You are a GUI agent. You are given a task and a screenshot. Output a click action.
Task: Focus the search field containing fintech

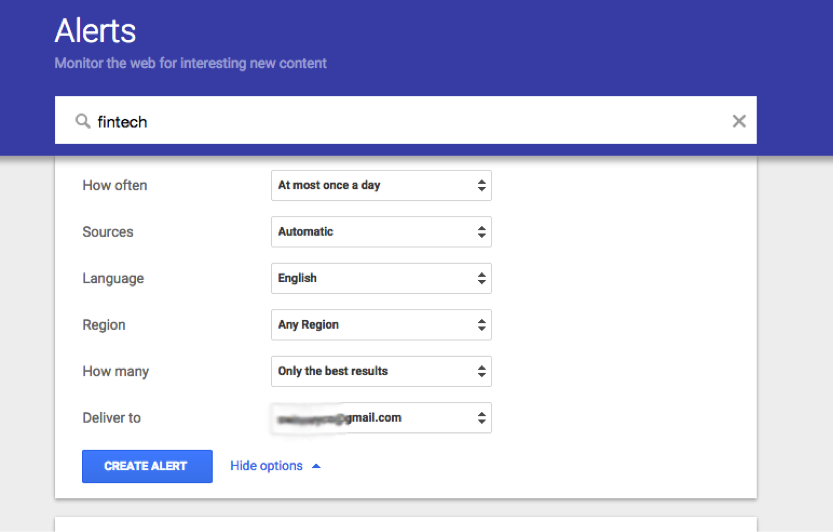400,121
